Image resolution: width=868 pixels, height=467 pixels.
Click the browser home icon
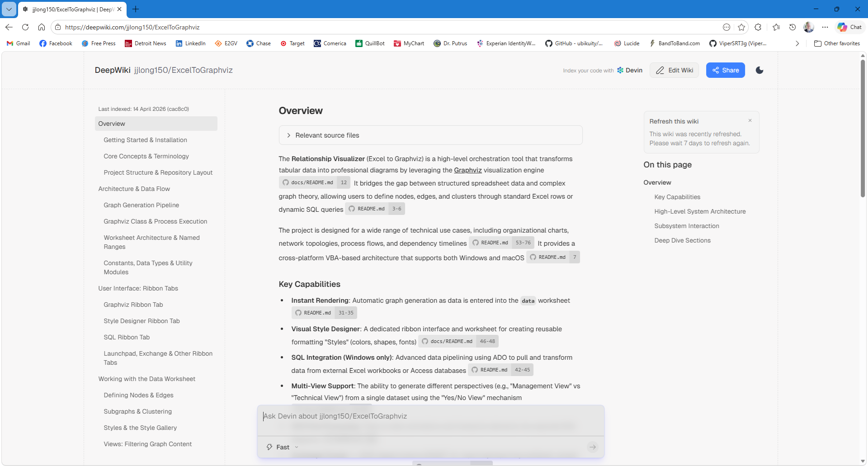(42, 27)
